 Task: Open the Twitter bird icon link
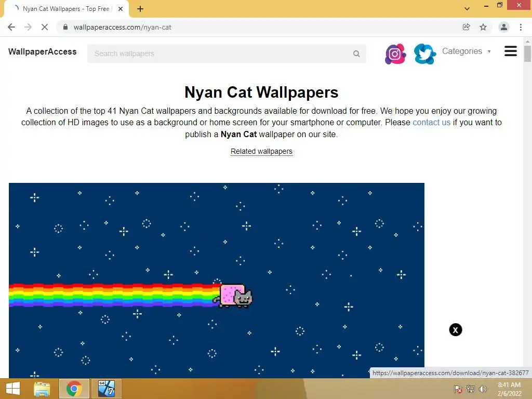click(425, 54)
